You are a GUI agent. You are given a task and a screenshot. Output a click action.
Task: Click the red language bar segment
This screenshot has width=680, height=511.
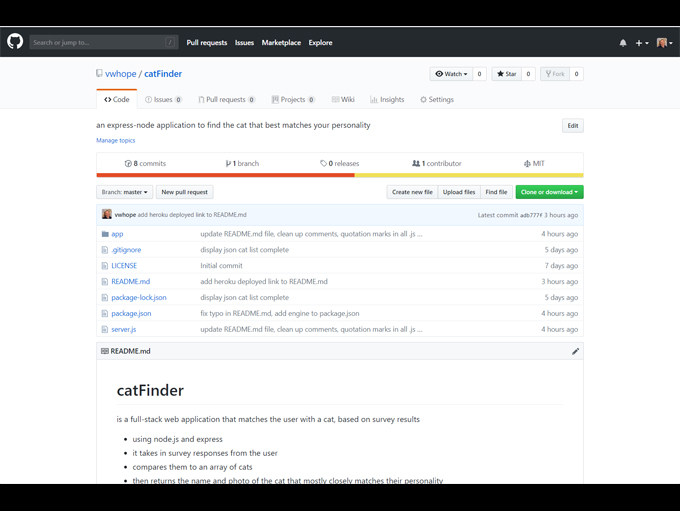pos(226,175)
